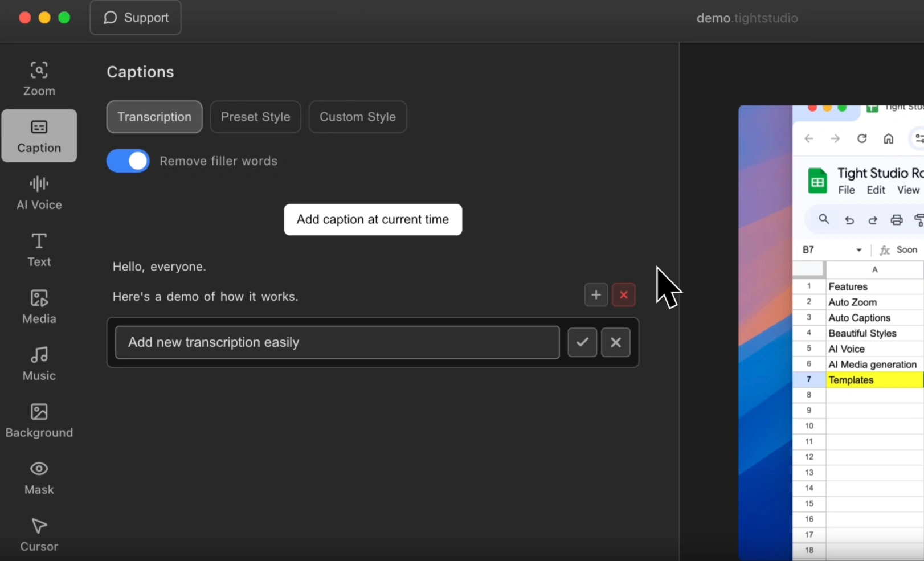Confirm new transcription with checkmark button

point(582,342)
